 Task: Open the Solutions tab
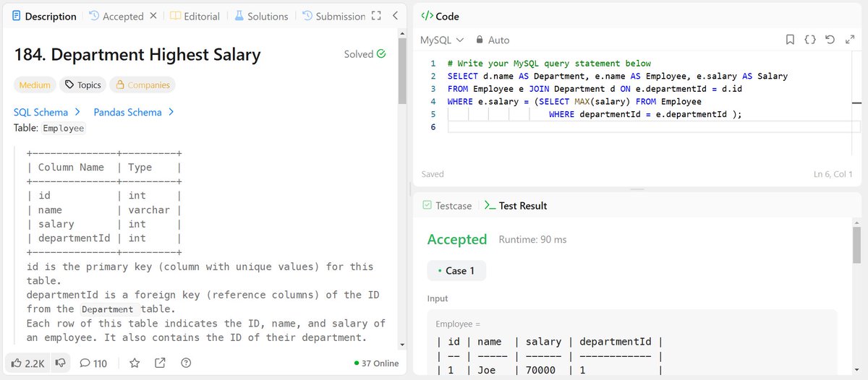pos(260,16)
